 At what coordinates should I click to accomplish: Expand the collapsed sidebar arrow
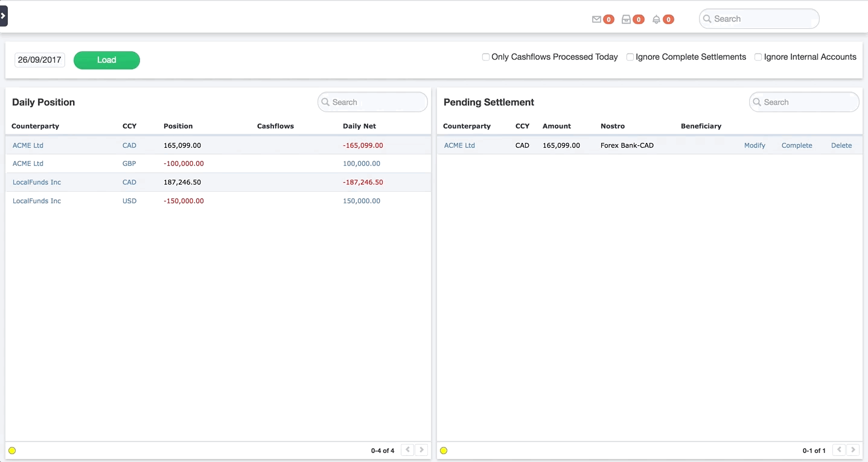pyautogui.click(x=4, y=16)
